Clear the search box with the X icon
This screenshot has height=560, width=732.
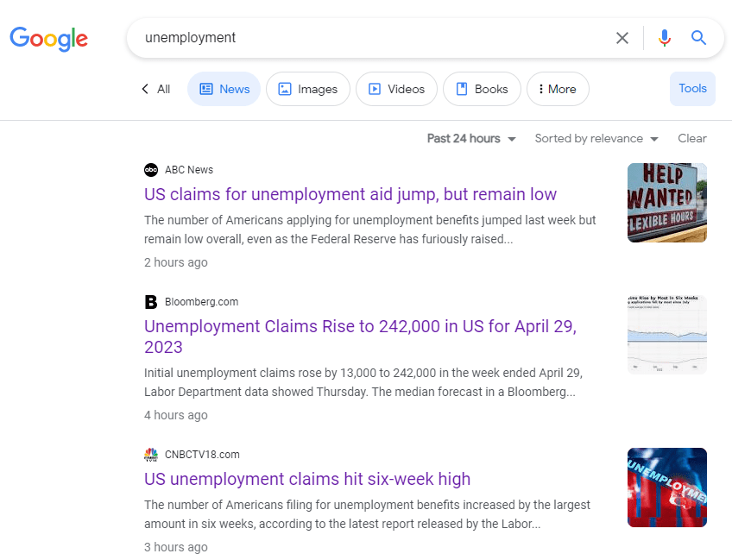click(x=622, y=38)
